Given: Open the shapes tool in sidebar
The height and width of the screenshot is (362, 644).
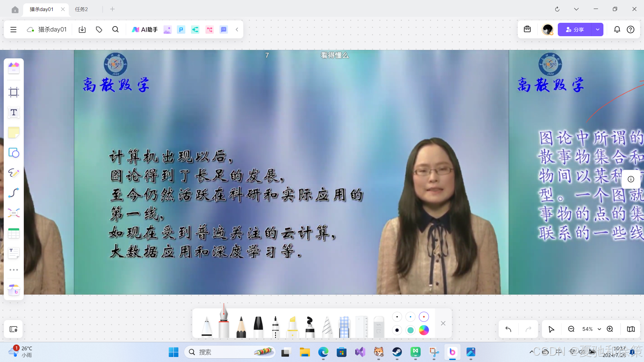Looking at the screenshot, I should tap(14, 153).
